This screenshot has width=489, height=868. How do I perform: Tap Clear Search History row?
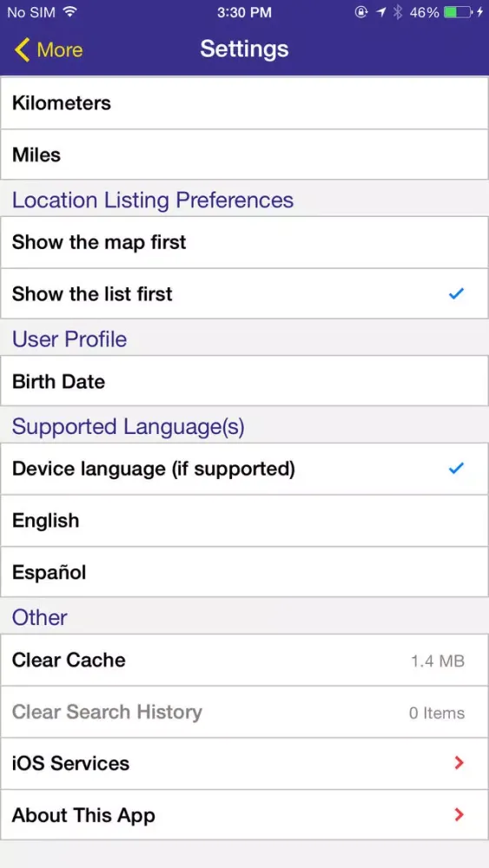coord(244,712)
